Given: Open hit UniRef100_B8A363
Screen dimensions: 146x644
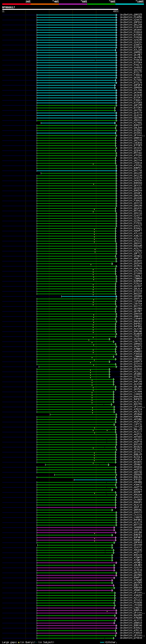Looking at the screenshot, I should 131,321.
